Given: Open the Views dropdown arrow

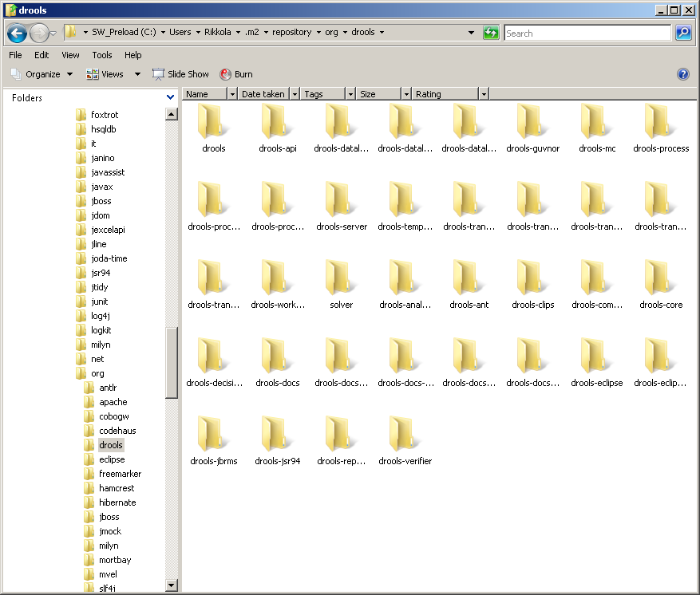Looking at the screenshot, I should pyautogui.click(x=137, y=74).
